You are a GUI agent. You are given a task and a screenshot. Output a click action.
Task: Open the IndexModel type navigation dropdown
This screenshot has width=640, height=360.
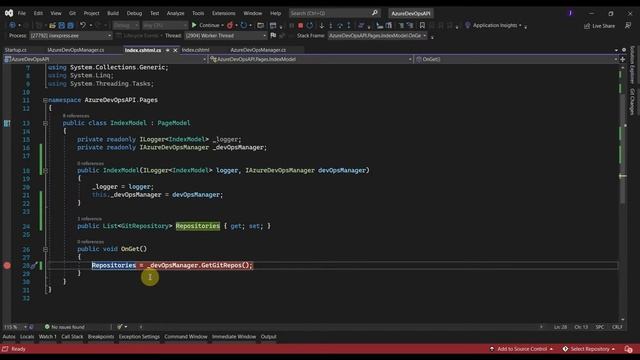[311, 59]
